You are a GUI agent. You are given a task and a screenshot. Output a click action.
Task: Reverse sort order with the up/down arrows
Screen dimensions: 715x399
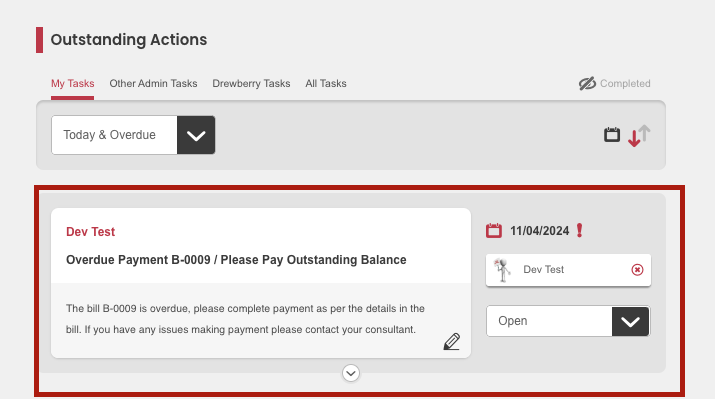639,135
